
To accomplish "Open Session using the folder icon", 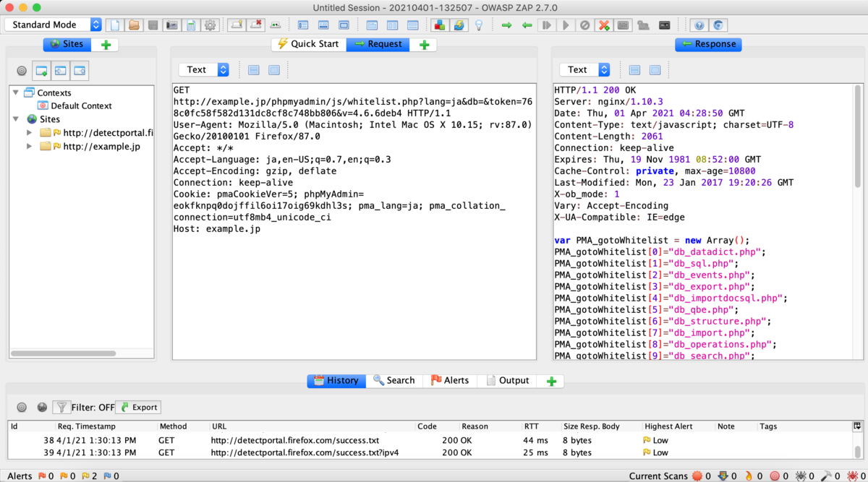I will click(x=134, y=25).
